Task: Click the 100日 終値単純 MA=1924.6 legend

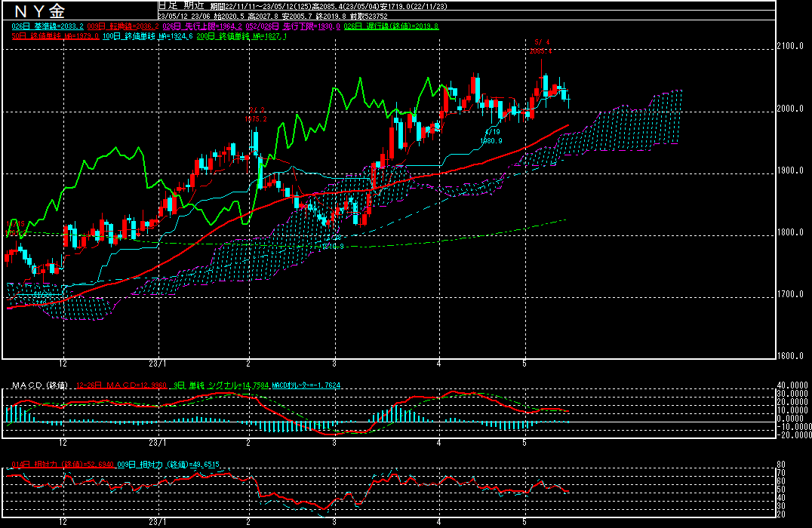Action: click(148, 36)
